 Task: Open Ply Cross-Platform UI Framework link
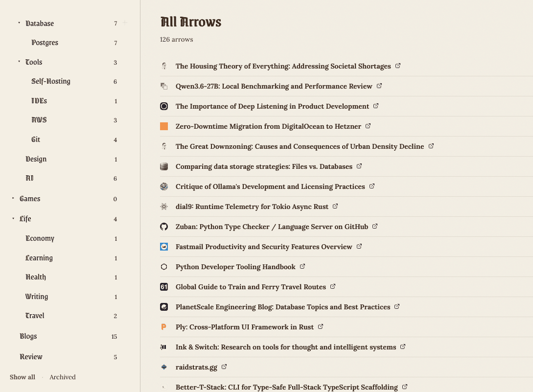point(244,327)
